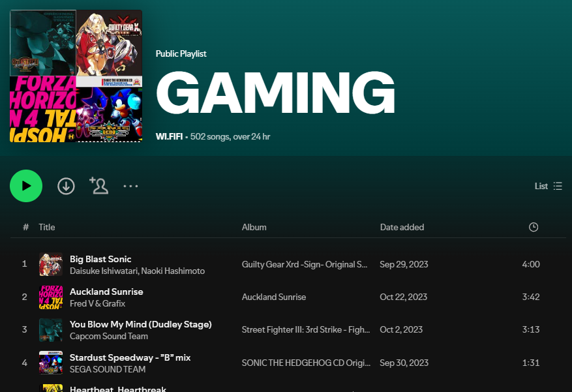
Task: Open the three-dots more options menu
Action: point(130,186)
